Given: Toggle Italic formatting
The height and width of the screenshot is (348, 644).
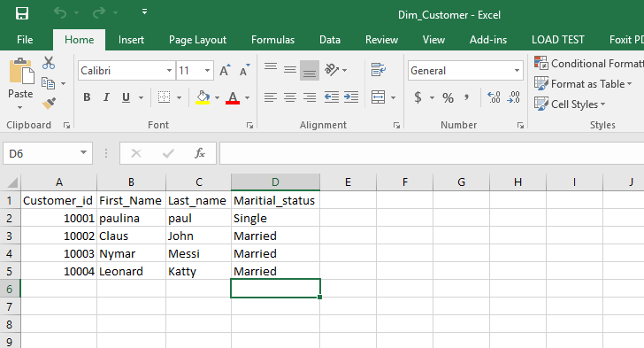Looking at the screenshot, I should pos(106,97).
